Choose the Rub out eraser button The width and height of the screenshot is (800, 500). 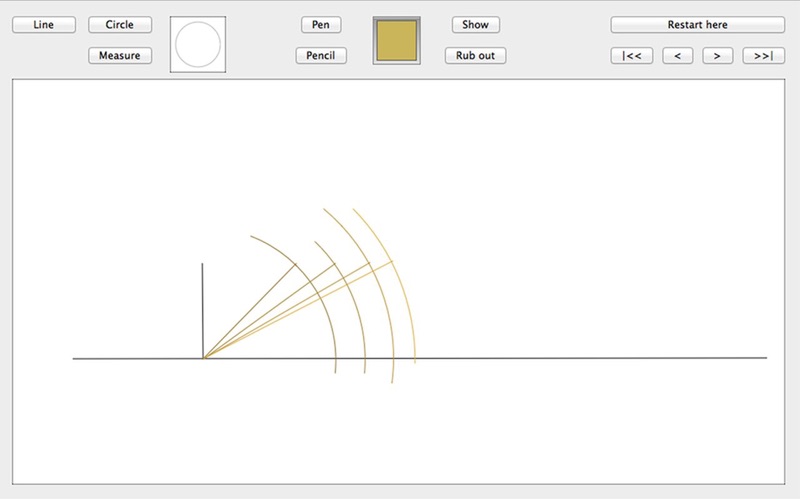pyautogui.click(x=475, y=56)
